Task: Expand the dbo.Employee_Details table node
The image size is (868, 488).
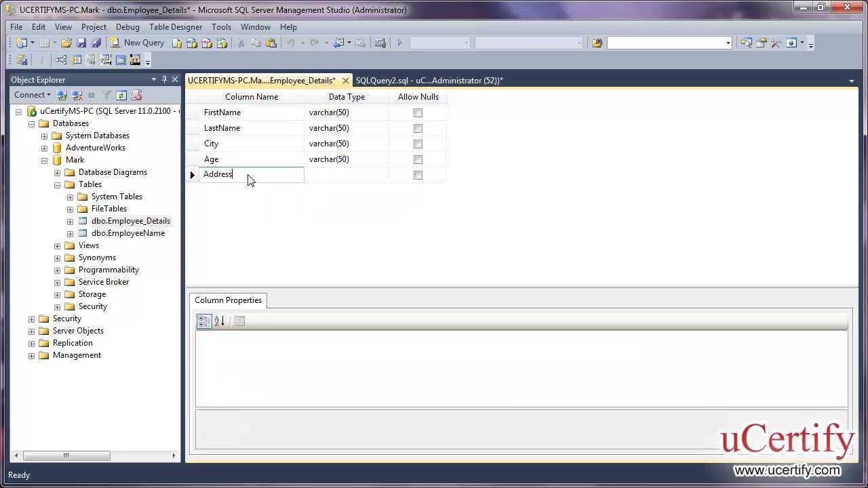Action: [70, 221]
